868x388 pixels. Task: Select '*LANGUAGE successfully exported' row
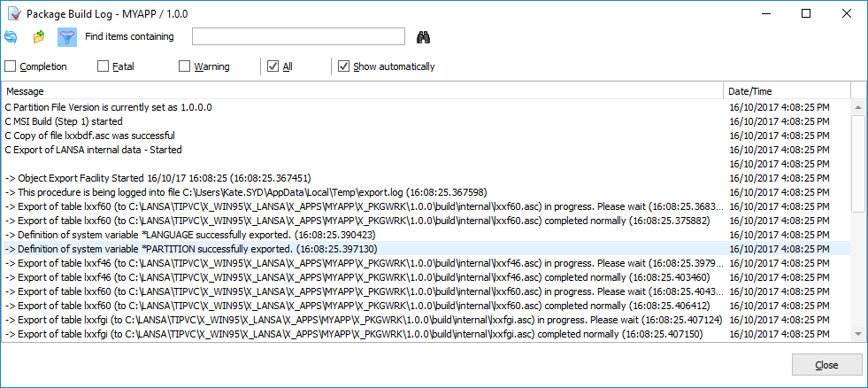[x=426, y=235]
